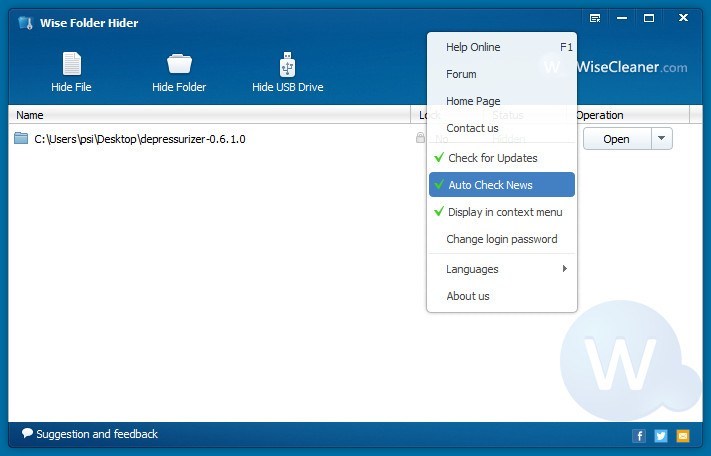
Task: Open the title bar menu icon
Action: [x=595, y=18]
